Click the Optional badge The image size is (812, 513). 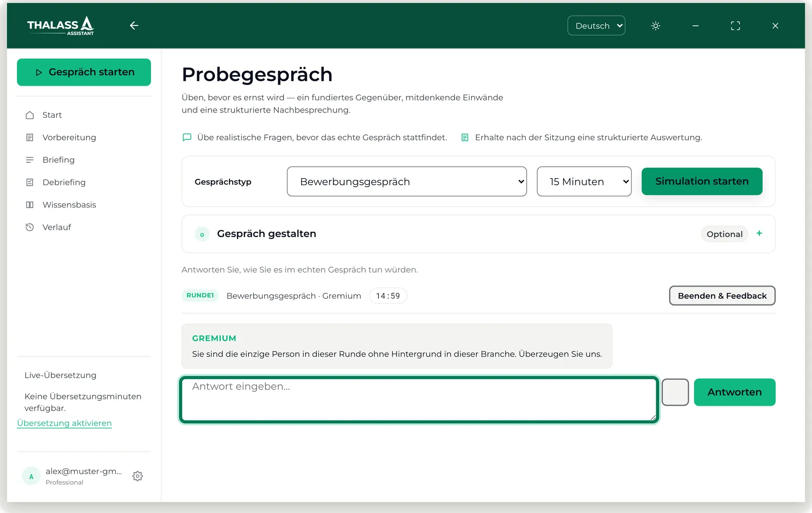click(x=724, y=234)
